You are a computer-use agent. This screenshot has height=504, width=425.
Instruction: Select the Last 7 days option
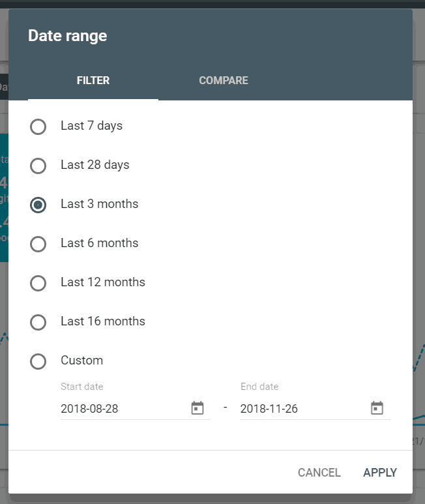(x=38, y=126)
